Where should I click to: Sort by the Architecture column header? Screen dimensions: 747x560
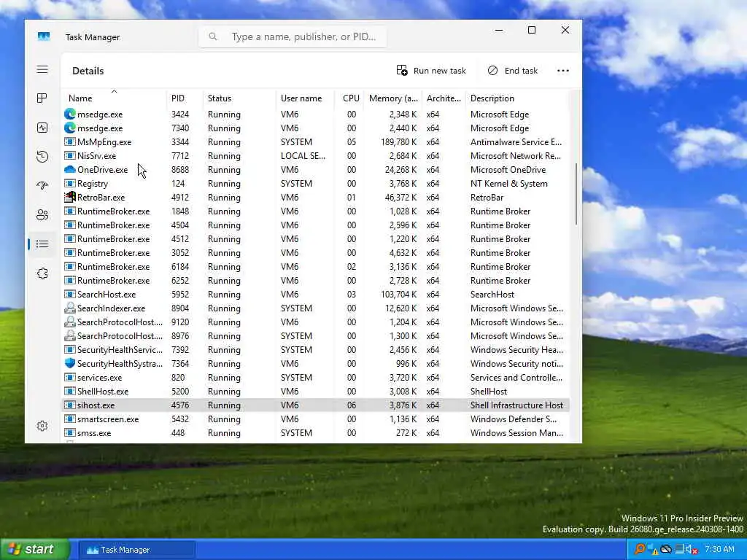[444, 98]
